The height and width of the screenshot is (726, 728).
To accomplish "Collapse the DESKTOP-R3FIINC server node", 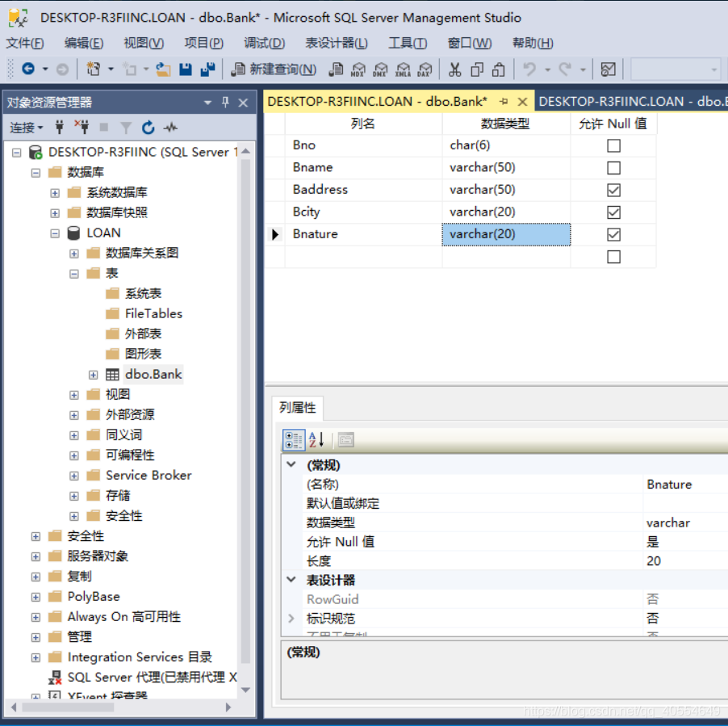I will [17, 153].
